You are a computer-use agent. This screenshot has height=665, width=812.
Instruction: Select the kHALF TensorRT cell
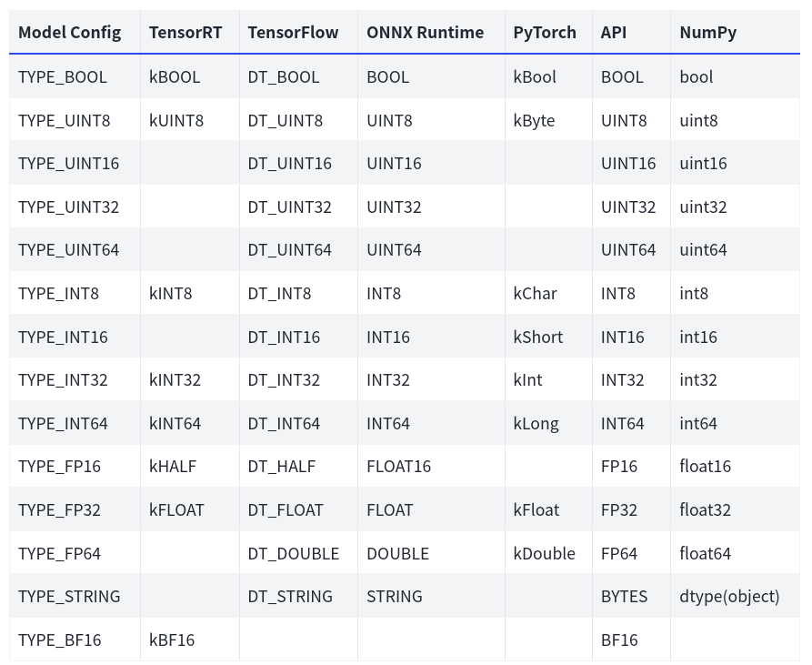pos(173,467)
